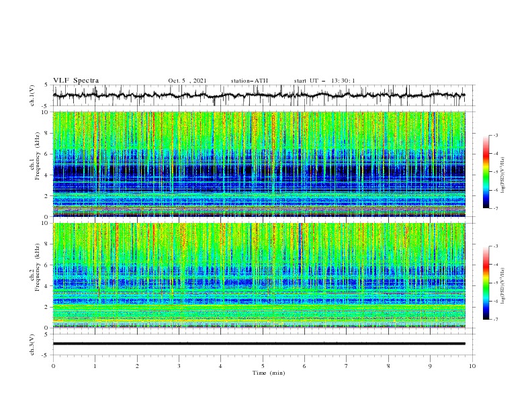Click the ch.1 voltage waveform trace
The image size is (532, 411).
(x=259, y=95)
